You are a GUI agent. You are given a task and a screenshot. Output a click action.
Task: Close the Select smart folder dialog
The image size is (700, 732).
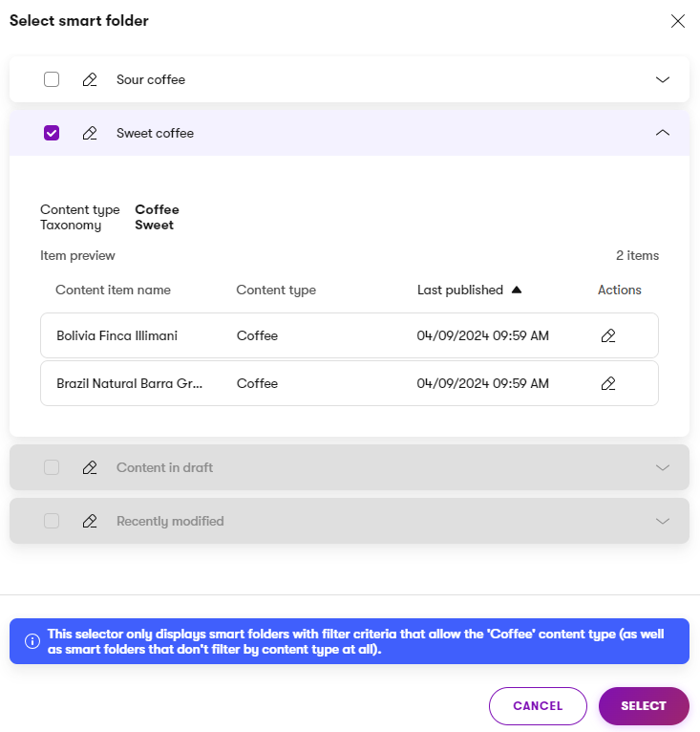point(678,21)
